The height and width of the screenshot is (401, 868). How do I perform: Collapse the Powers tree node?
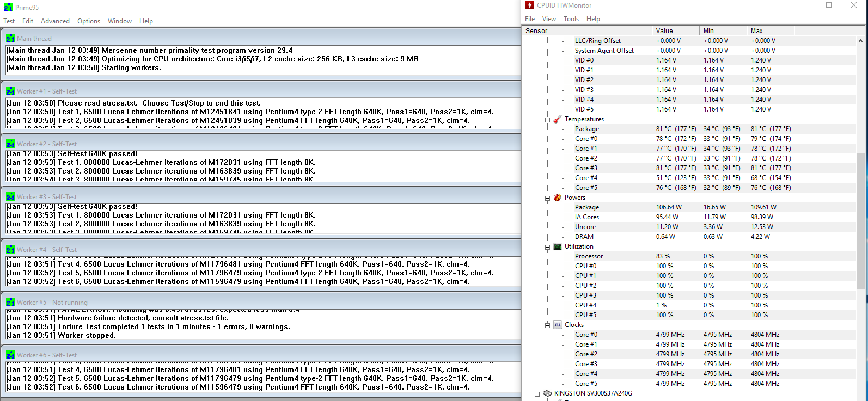548,198
